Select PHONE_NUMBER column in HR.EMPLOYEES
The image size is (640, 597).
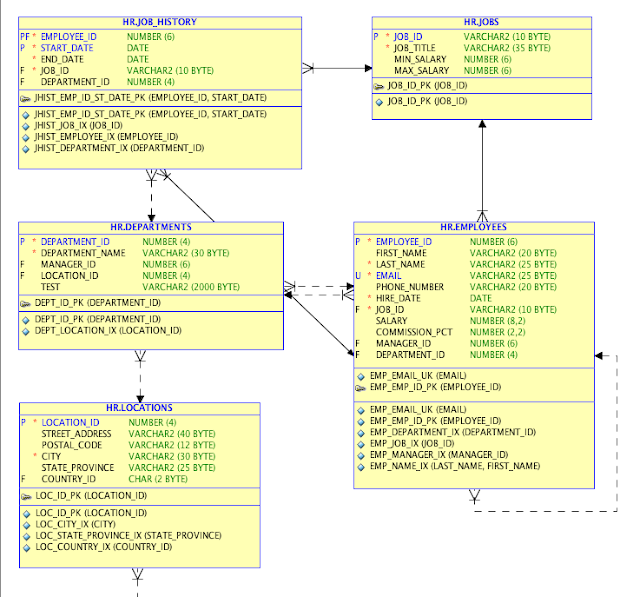point(410,287)
